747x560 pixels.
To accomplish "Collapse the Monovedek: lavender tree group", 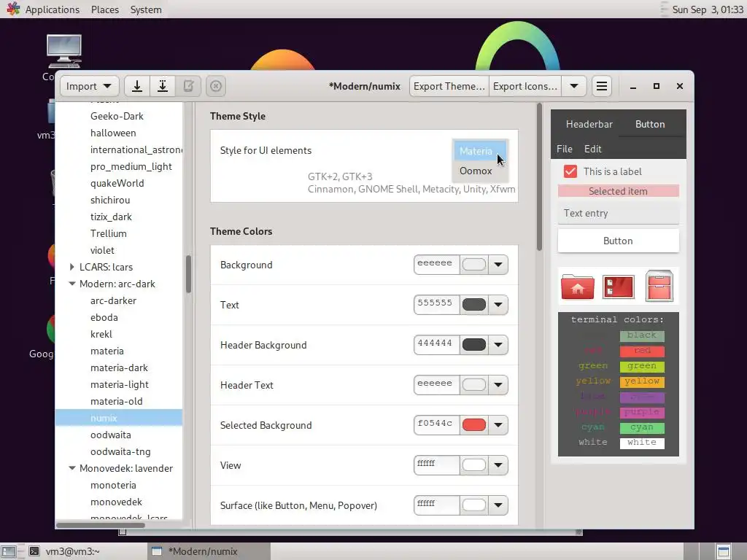I will coord(72,468).
